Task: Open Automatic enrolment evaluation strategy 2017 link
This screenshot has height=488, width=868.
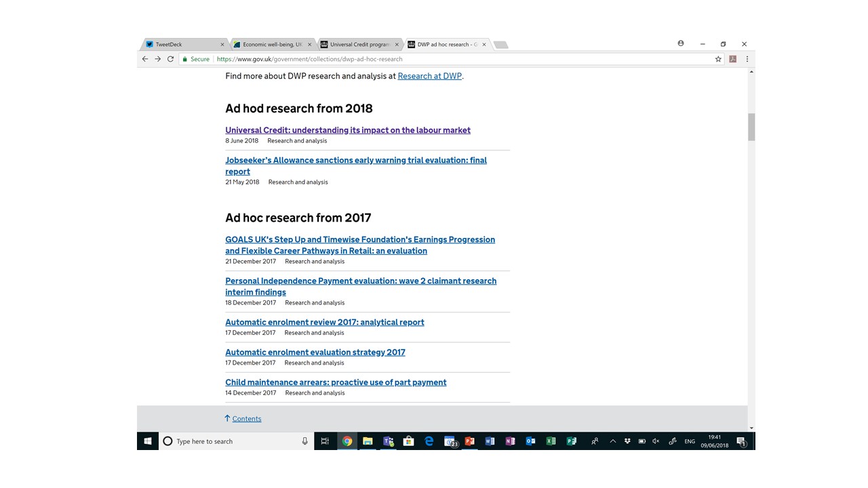Action: (x=315, y=352)
